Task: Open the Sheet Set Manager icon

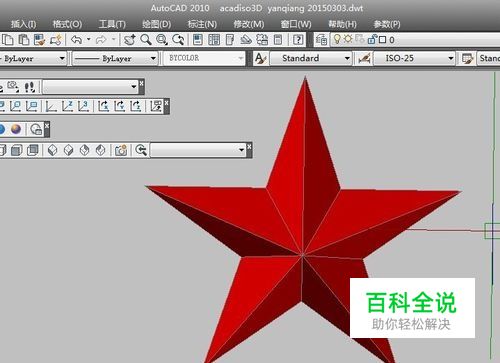Action: pyautogui.click(x=246, y=40)
